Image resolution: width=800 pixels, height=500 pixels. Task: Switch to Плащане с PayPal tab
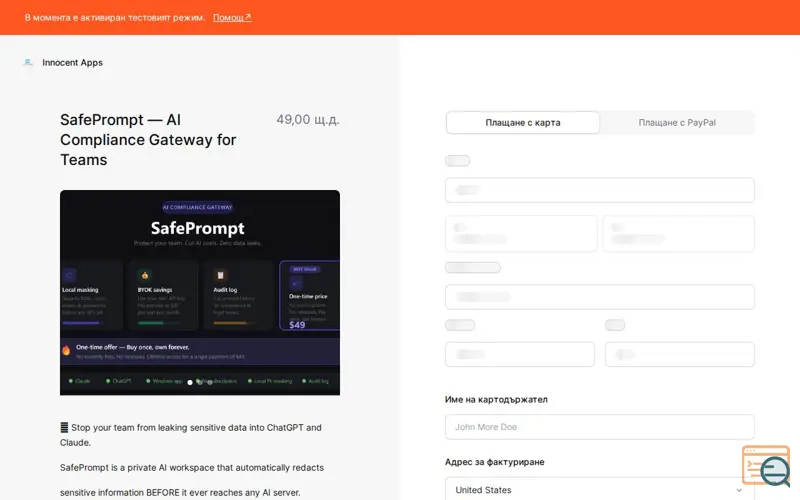[x=677, y=122]
